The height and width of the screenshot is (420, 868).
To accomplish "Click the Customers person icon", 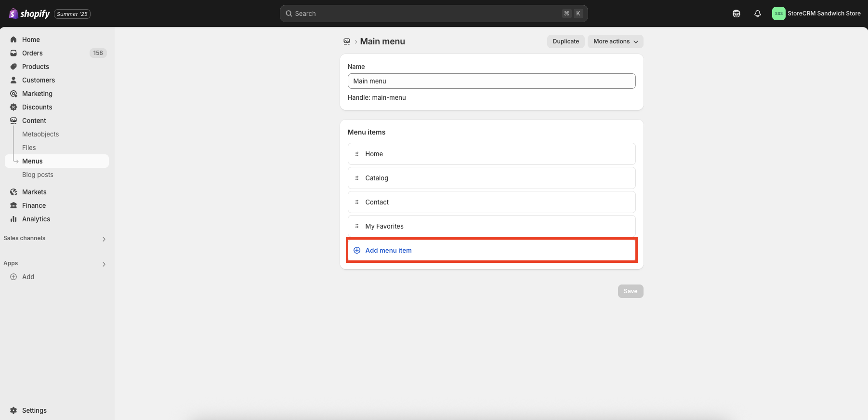I will click(x=13, y=80).
